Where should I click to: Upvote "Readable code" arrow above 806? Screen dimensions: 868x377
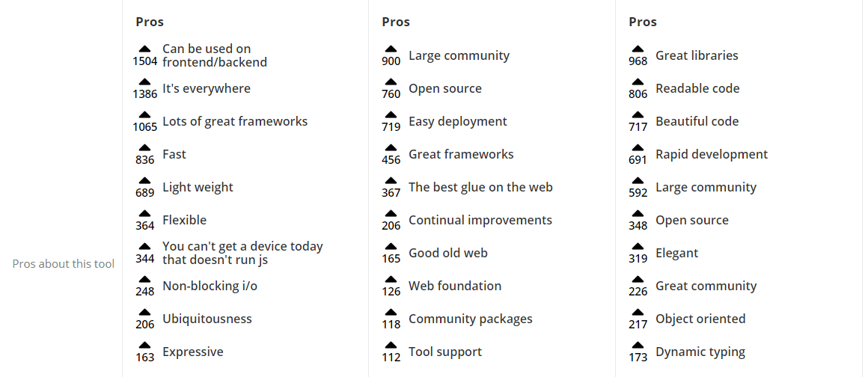click(638, 82)
